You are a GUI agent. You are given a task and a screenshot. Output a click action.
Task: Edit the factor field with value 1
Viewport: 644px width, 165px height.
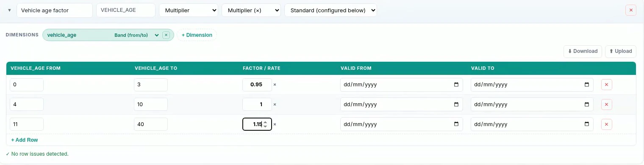[257, 104]
